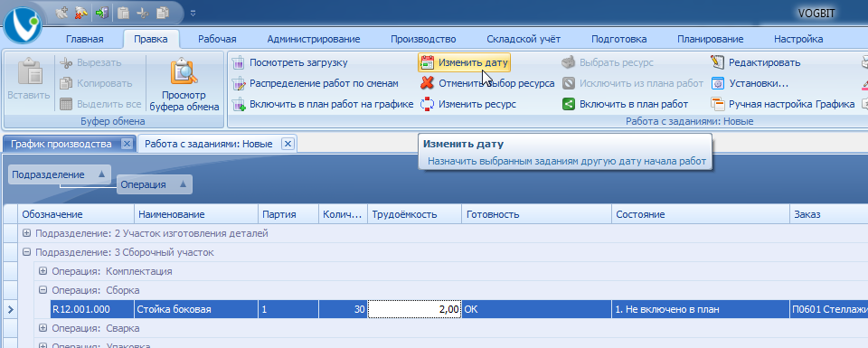
Task: Open the Складской учёт ribbon tab
Action: click(524, 39)
